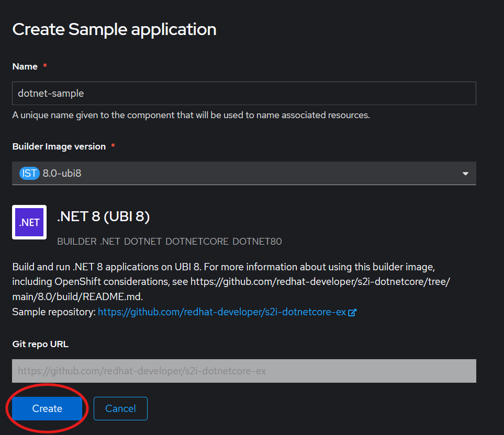Click the Create button

[47, 408]
